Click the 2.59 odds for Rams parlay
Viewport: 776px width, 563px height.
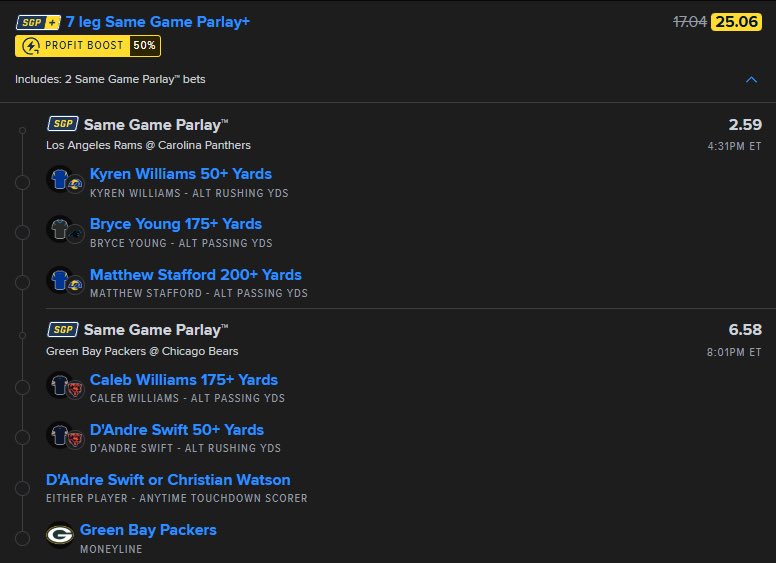[745, 125]
